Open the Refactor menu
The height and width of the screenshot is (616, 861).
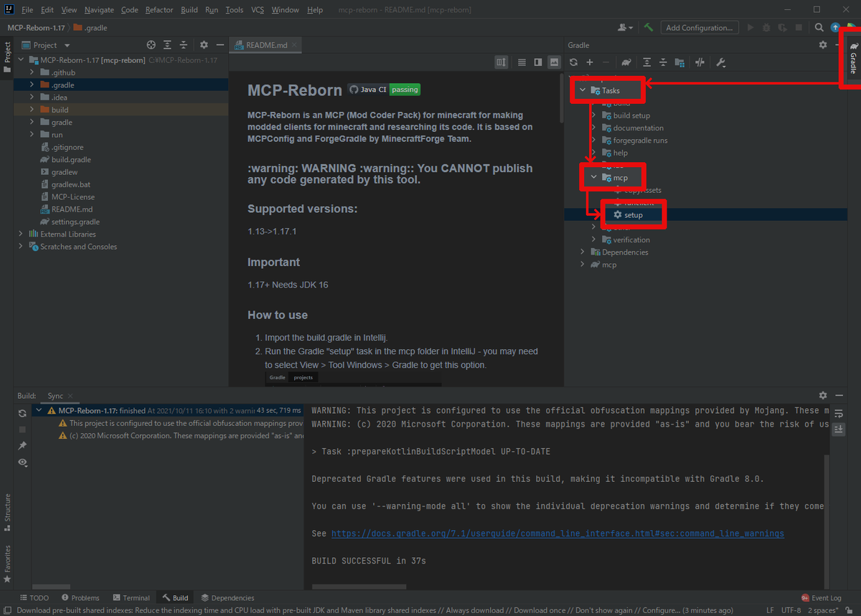pos(159,10)
